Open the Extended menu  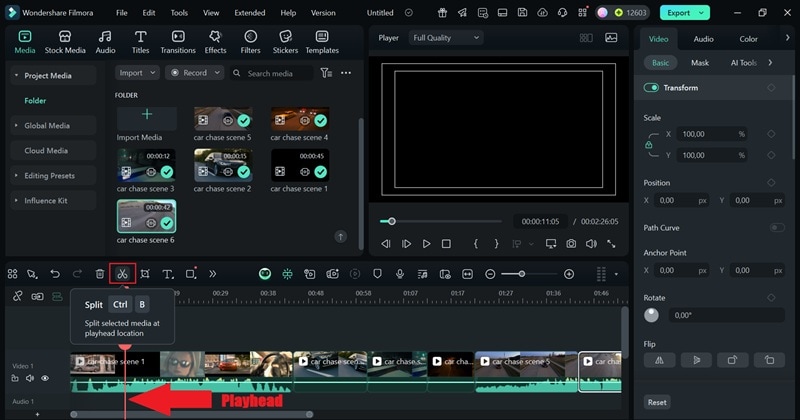coord(249,13)
